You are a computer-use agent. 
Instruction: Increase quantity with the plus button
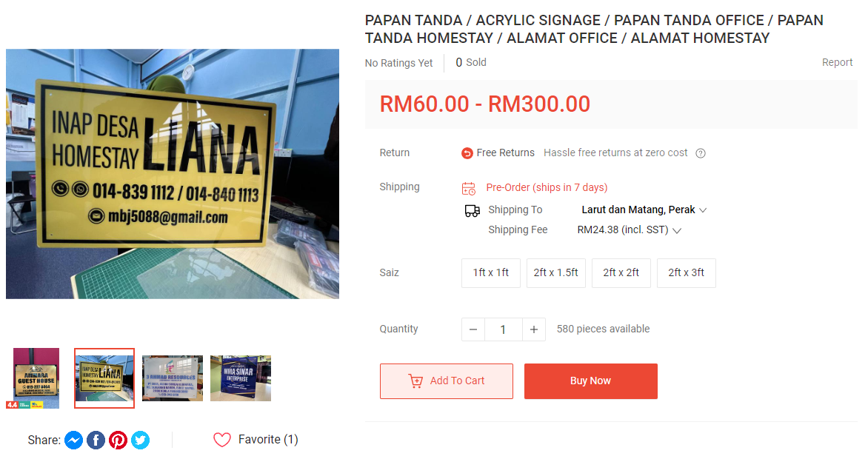point(534,329)
